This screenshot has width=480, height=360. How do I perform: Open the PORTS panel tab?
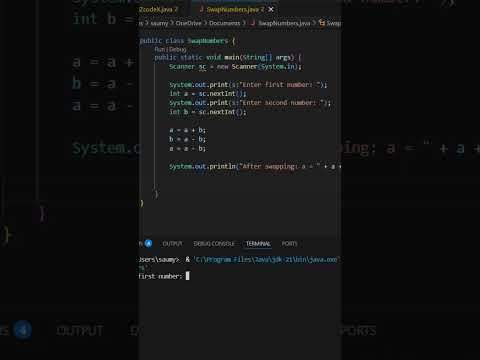click(x=289, y=244)
